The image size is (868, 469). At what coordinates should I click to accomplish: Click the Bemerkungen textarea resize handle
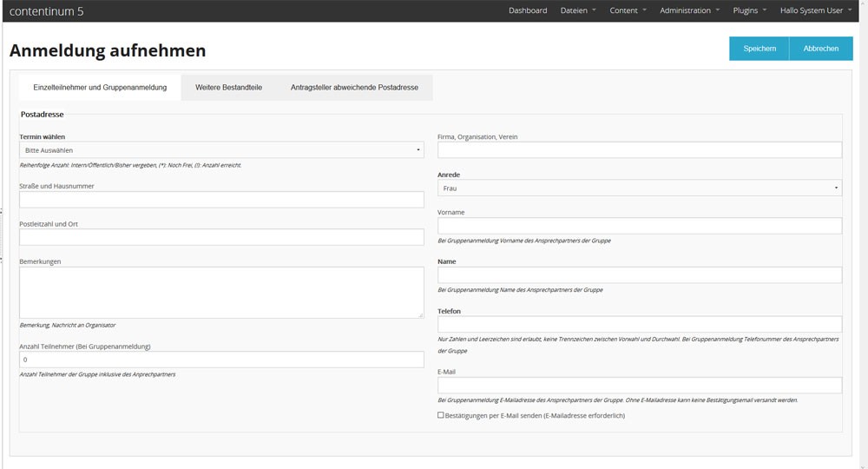[420, 315]
